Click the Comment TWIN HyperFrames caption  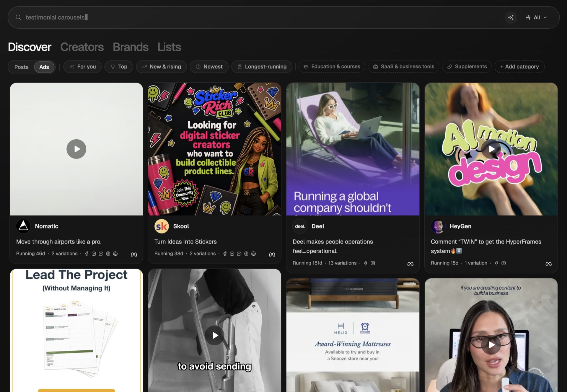(486, 246)
